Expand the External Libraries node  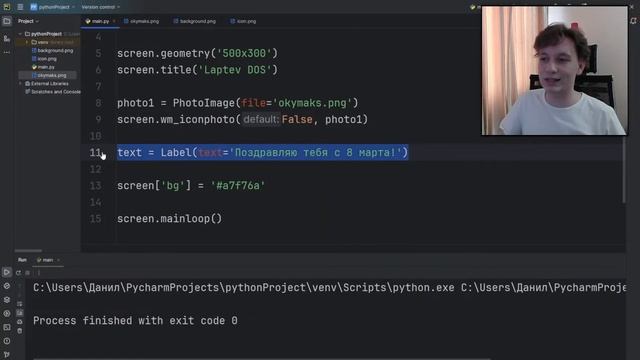[20, 83]
